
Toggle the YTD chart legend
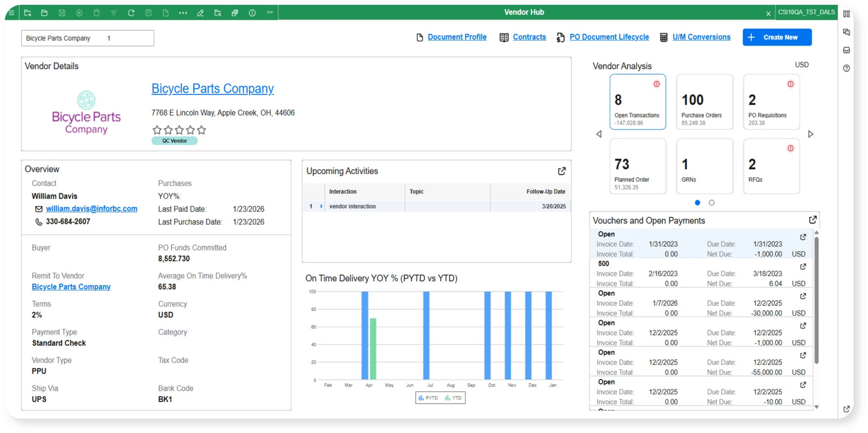tap(453, 398)
